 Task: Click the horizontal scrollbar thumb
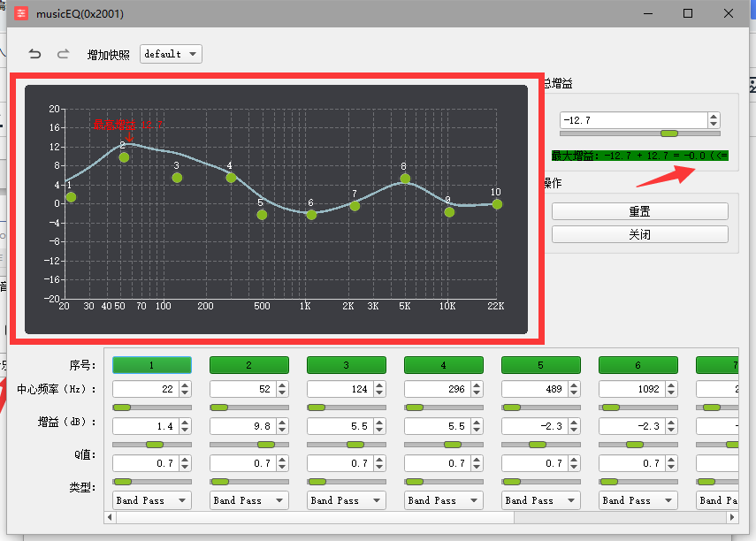[x=315, y=517]
